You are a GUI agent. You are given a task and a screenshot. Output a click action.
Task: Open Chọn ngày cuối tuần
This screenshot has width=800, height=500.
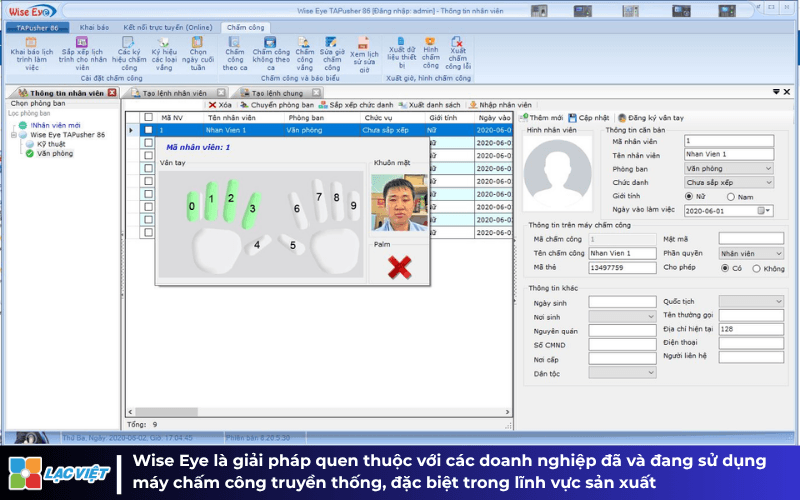pyautogui.click(x=198, y=54)
